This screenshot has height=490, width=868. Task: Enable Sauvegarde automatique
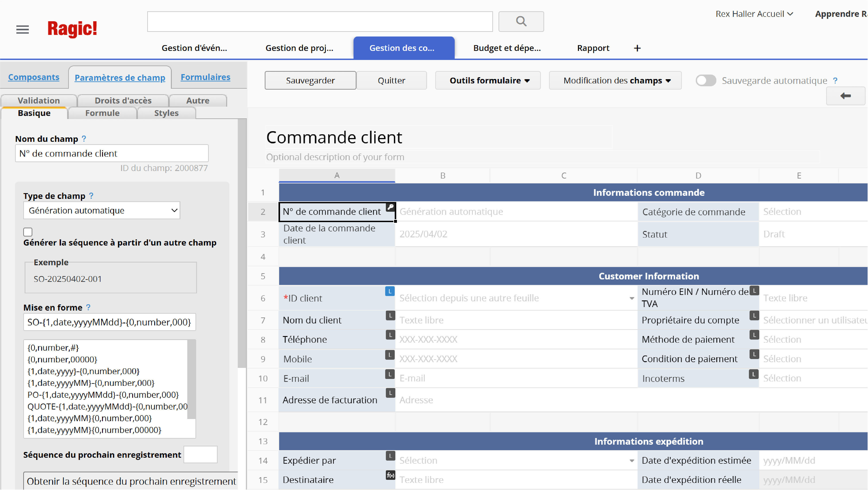[706, 80]
